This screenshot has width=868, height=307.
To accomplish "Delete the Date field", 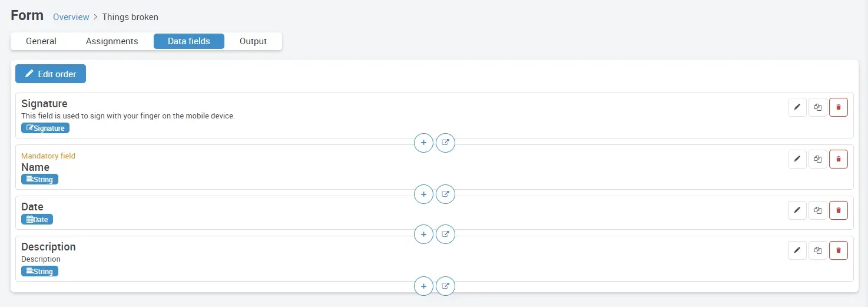I will coord(838,210).
